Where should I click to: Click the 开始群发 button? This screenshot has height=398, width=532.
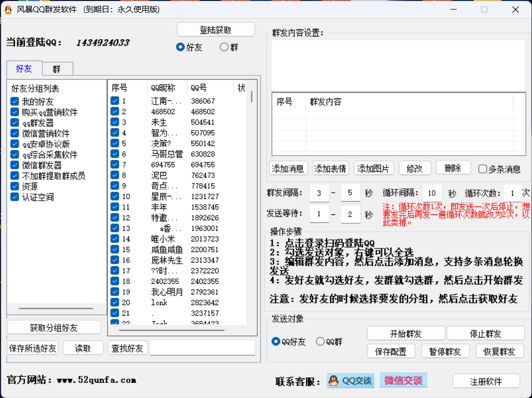[x=406, y=333]
